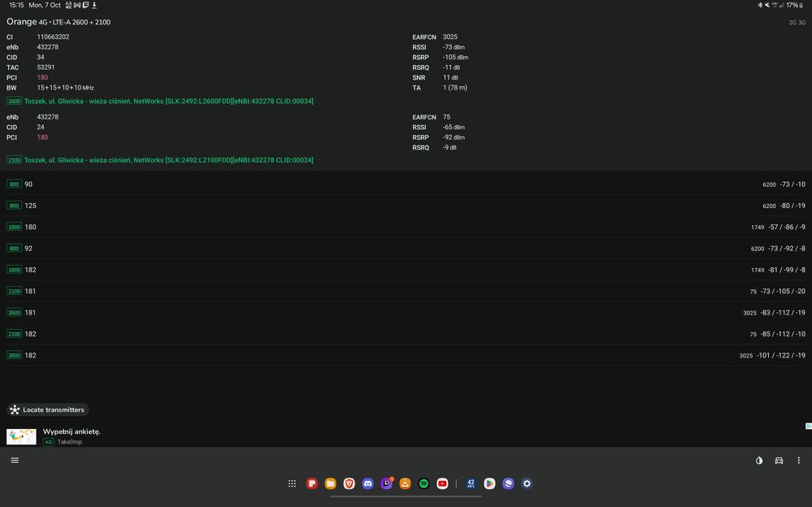812x507 pixels.
Task: Open the three-dot overflow menu
Action: (798, 461)
